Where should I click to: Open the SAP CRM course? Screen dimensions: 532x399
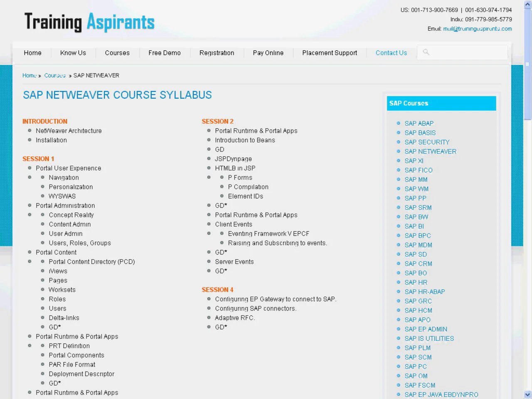pos(419,264)
